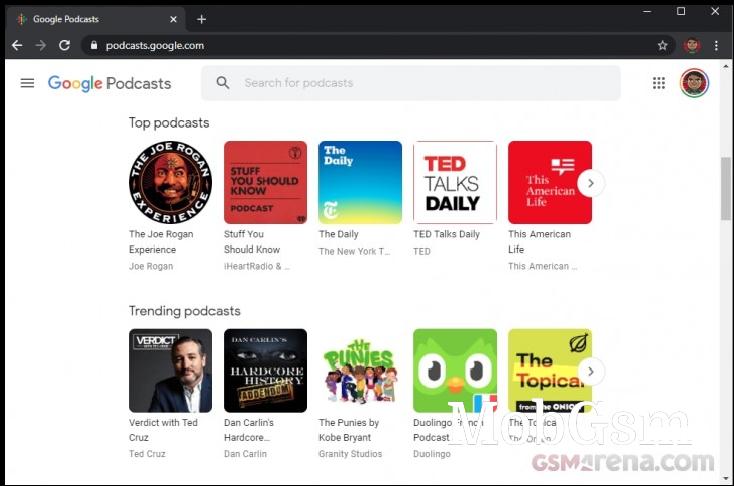Screen dimensions: 734x486
Task: Open The Topical podcast artwork
Action: coord(550,370)
